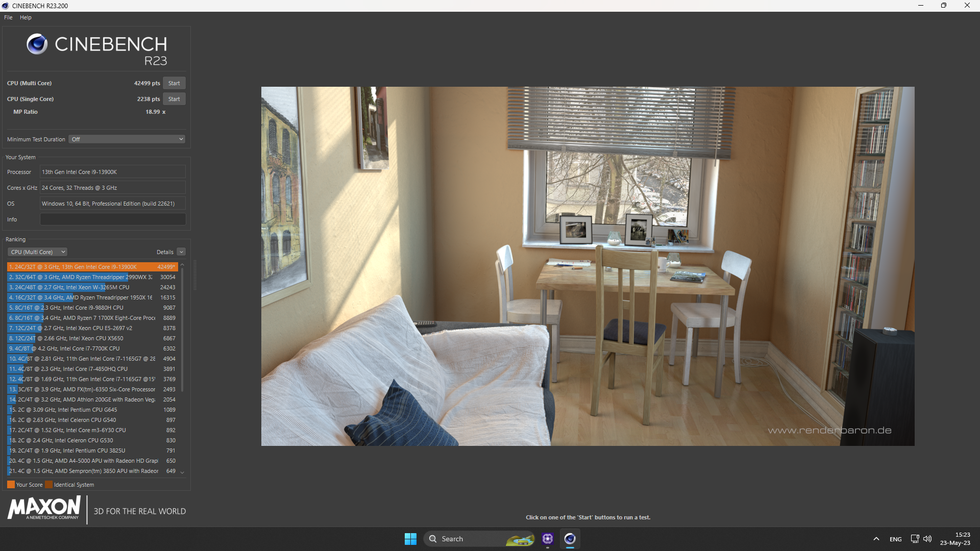Expand the Details toggle arrow
980x551 pixels.
coord(181,252)
